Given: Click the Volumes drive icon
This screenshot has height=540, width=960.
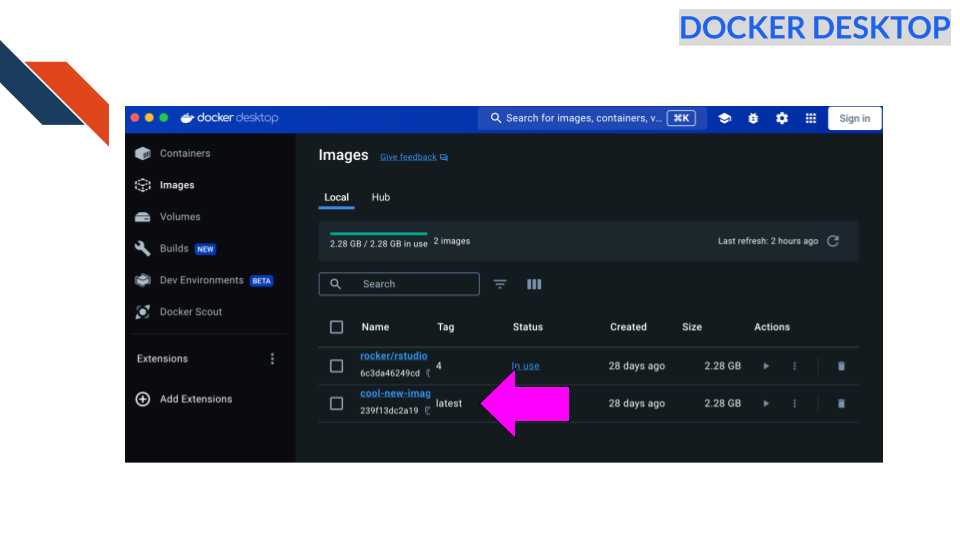Looking at the screenshot, I should [x=143, y=217].
